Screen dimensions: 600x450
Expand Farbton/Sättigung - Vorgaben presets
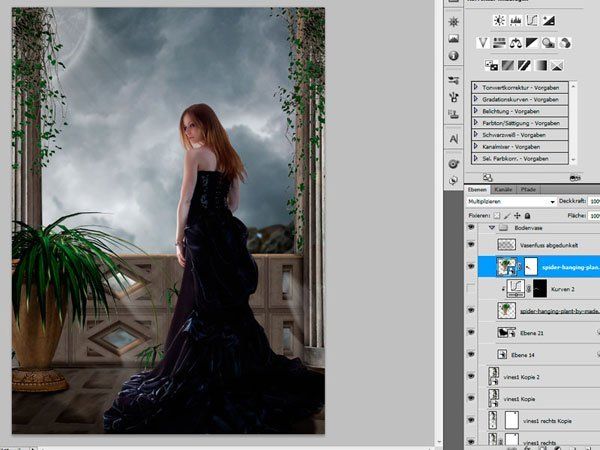click(476, 122)
